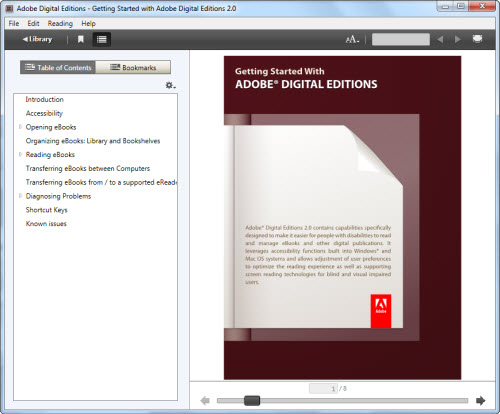Viewport: 500px width, 414px height.
Task: Jump to the Shortcut Keys chapter
Action: tap(46, 210)
